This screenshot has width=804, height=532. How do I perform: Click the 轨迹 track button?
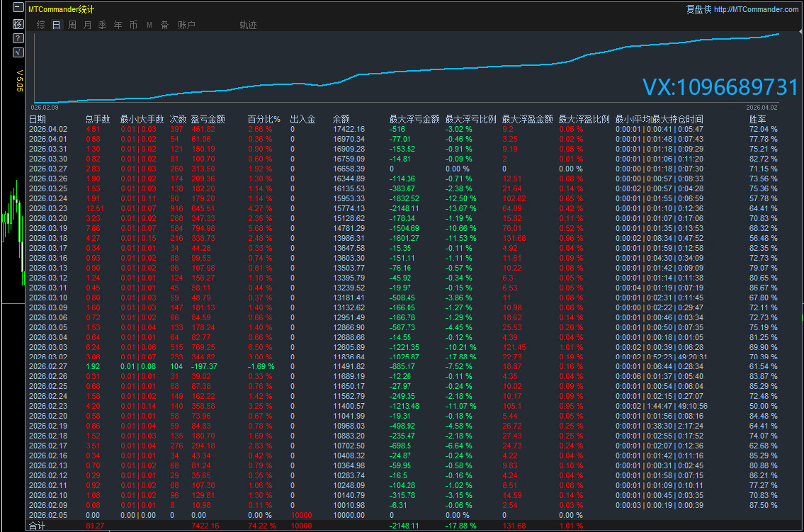click(248, 25)
